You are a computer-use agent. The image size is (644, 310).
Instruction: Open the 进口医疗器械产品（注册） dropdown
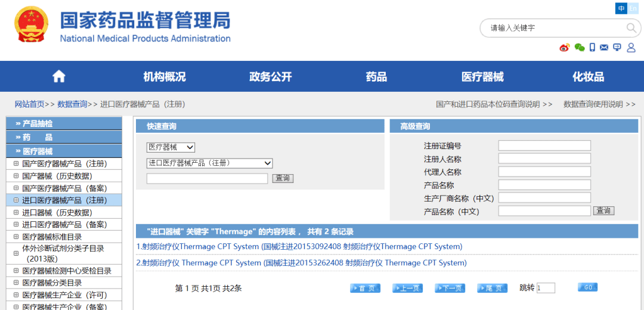pyautogui.click(x=209, y=163)
